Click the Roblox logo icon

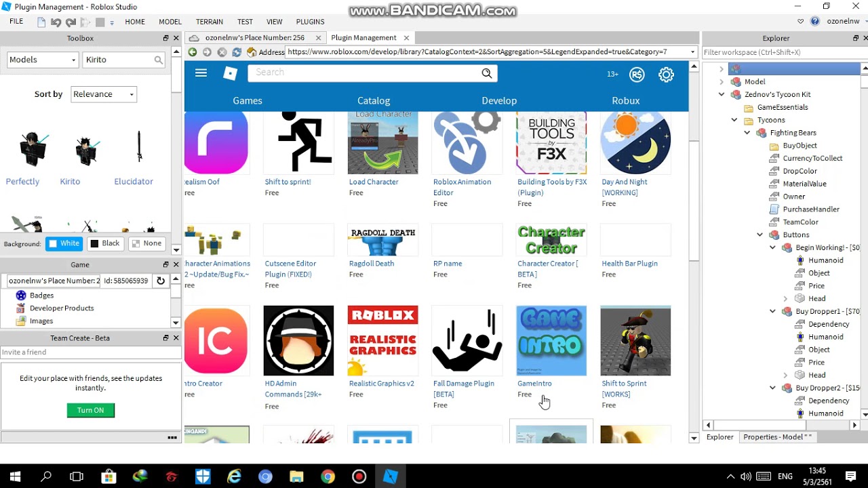[231, 73]
